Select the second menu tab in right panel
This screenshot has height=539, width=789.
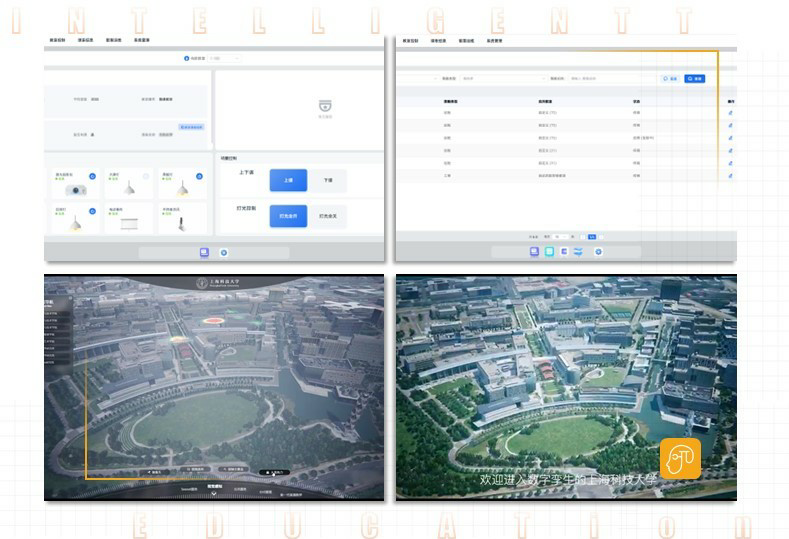pyautogui.click(x=437, y=40)
